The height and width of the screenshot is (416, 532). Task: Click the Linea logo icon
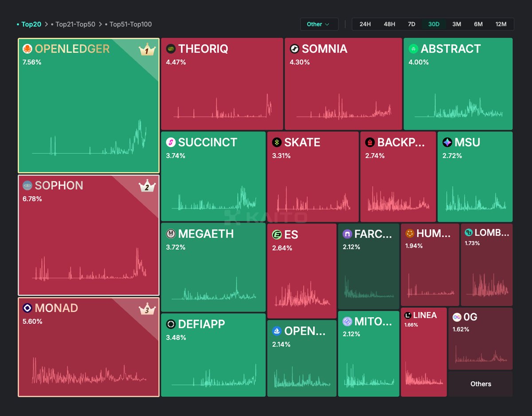click(x=408, y=315)
